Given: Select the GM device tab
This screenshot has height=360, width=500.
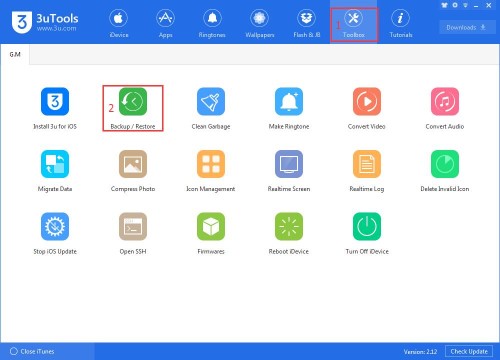Looking at the screenshot, I should point(15,54).
